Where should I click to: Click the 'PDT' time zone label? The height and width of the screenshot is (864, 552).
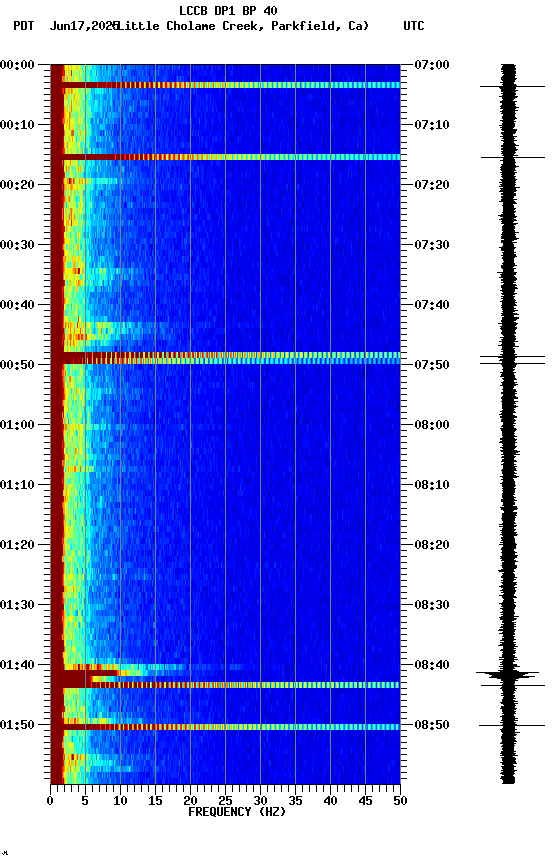tap(24, 26)
